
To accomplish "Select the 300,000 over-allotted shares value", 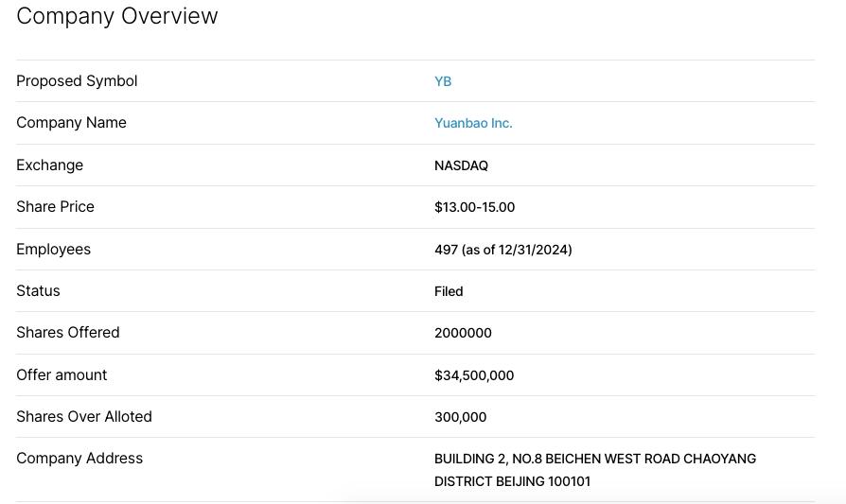I will (x=460, y=417).
